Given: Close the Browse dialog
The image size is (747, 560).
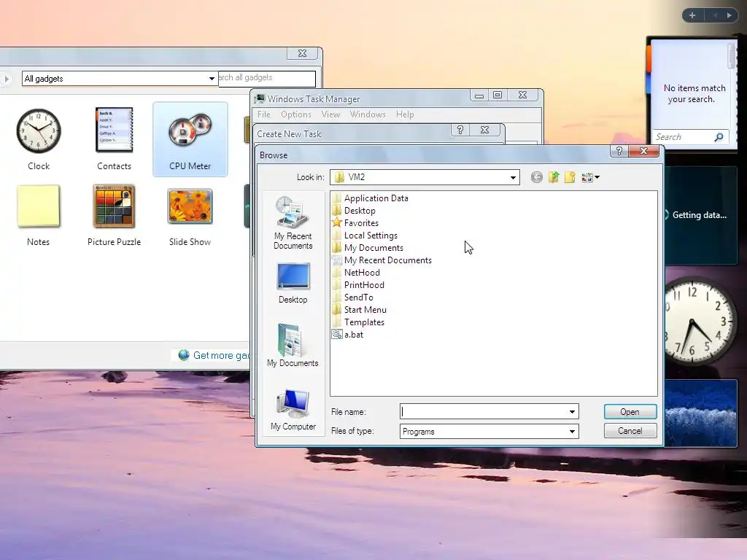Looking at the screenshot, I should (x=643, y=151).
